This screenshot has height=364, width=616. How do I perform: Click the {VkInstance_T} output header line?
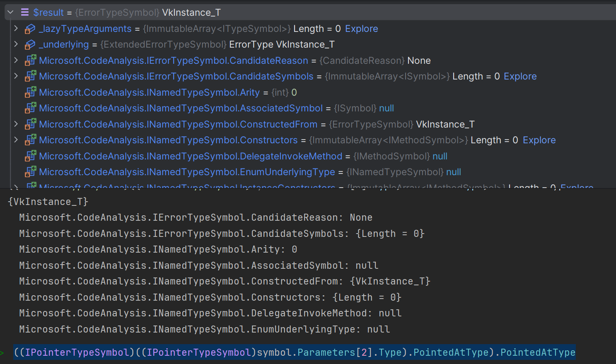(x=48, y=202)
